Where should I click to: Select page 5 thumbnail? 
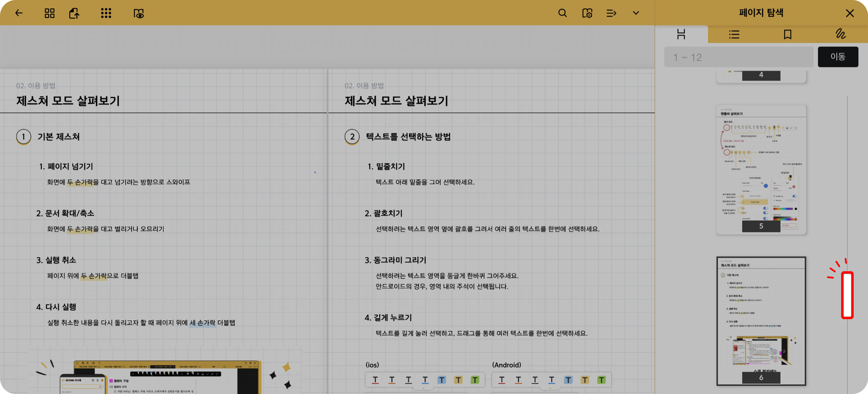(x=761, y=169)
